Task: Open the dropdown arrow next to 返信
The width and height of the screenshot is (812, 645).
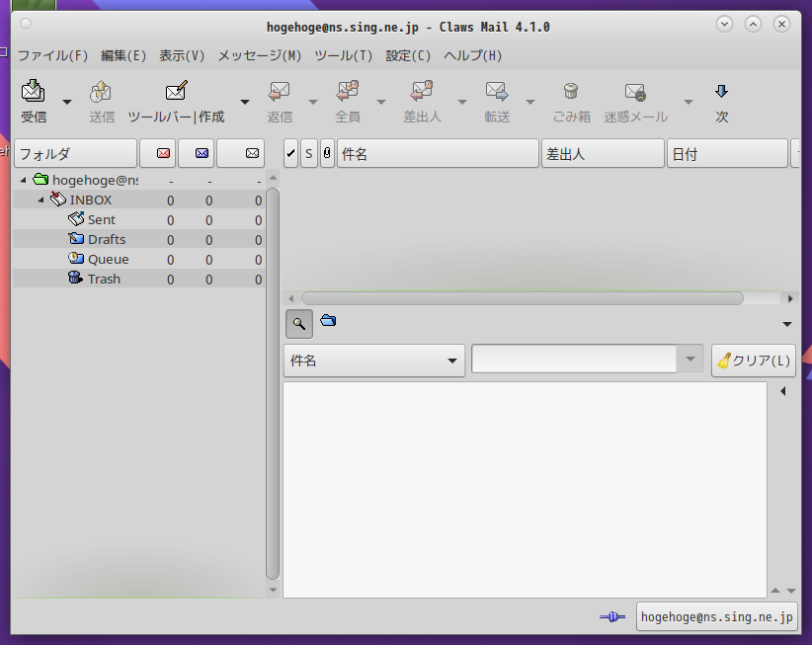Action: coord(313,102)
